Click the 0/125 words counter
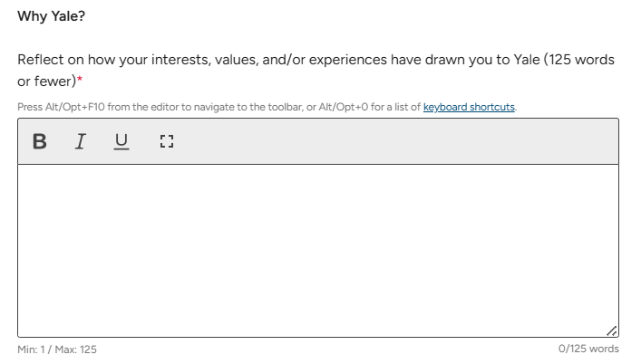The image size is (641, 364). pos(588,350)
